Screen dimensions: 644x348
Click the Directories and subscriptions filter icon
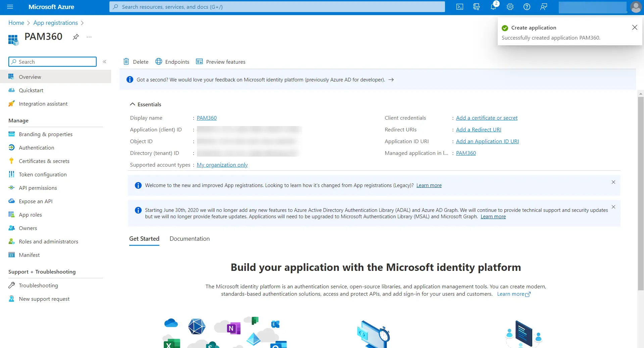tap(476, 7)
